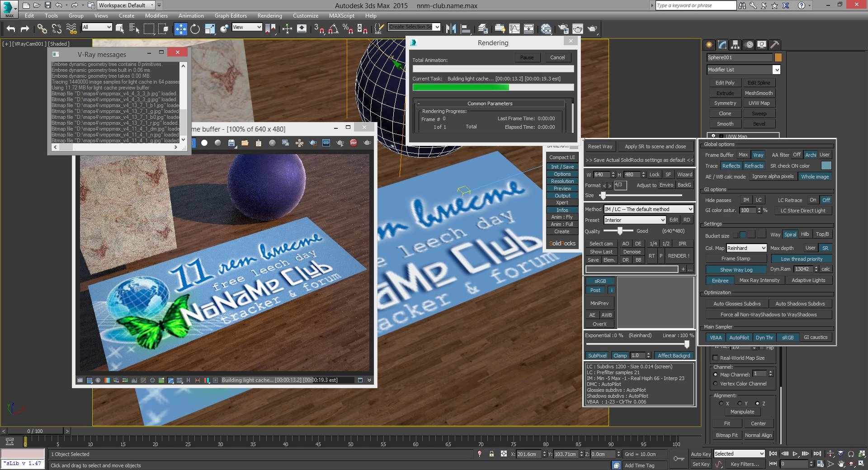This screenshot has height=470, width=868.
Task: Toggle sRGB button in SolidRocks panel
Action: coord(600,281)
